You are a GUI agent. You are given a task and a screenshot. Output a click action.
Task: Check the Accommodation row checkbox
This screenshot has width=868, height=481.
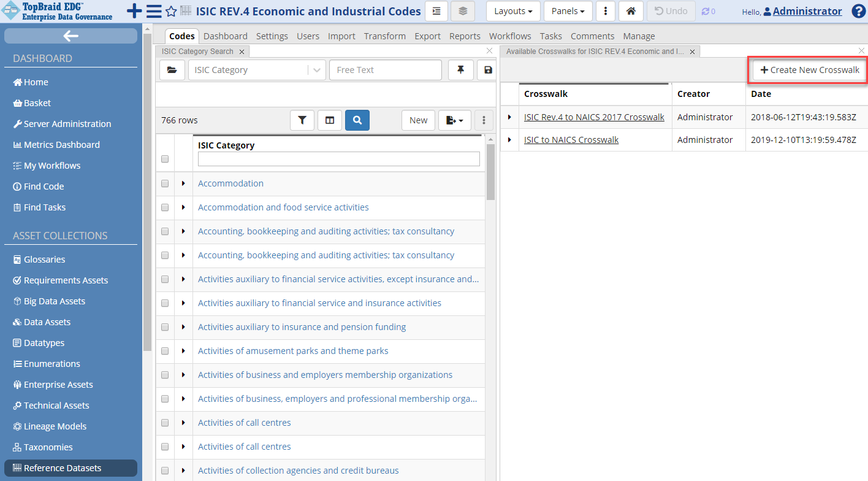[165, 183]
